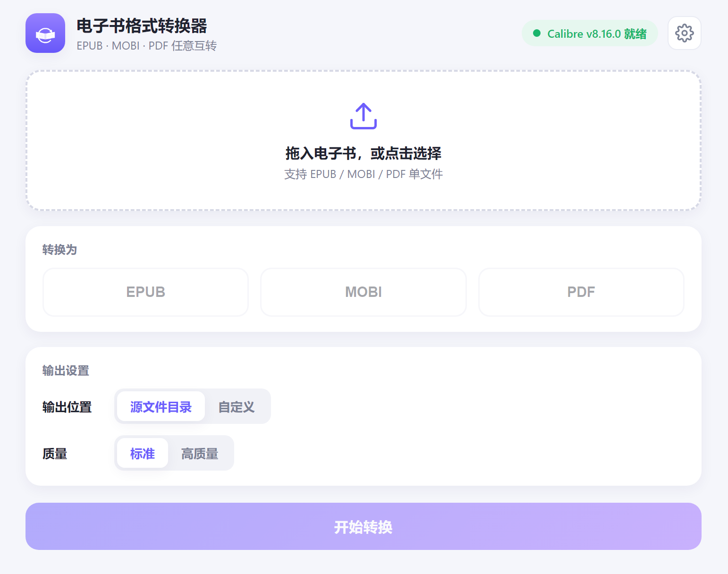Click the 电子书格式转换器 title
Image resolution: width=728 pixels, height=574 pixels.
[x=142, y=26]
